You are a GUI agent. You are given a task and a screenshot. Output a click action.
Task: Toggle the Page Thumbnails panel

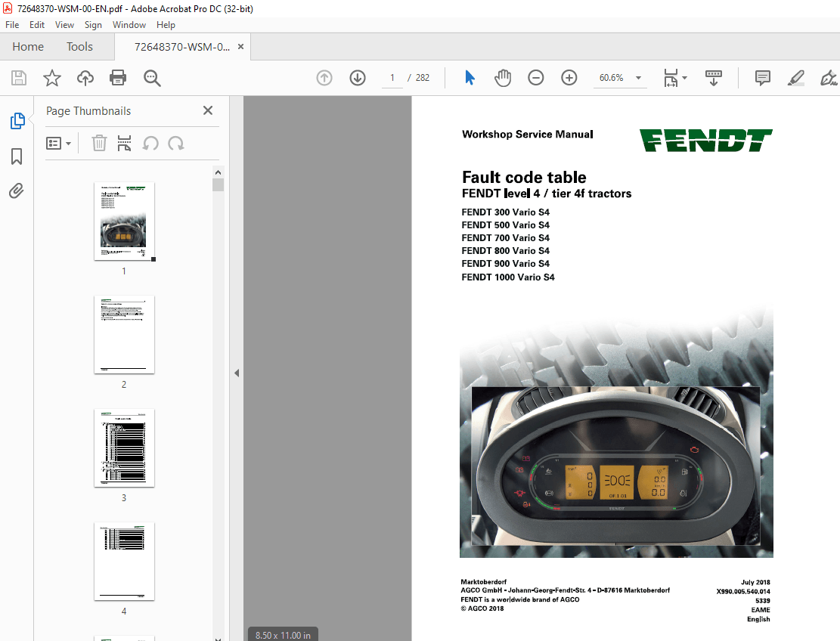[x=16, y=120]
